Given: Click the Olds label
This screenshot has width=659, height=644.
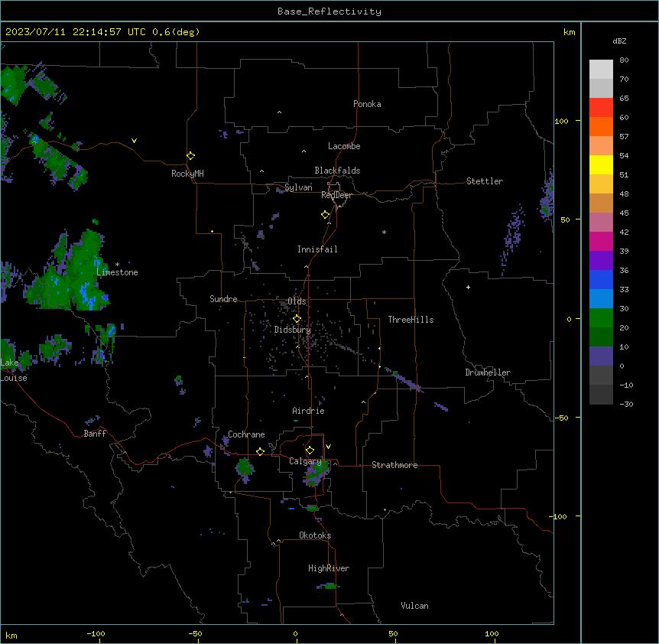Looking at the screenshot, I should pos(297,301).
